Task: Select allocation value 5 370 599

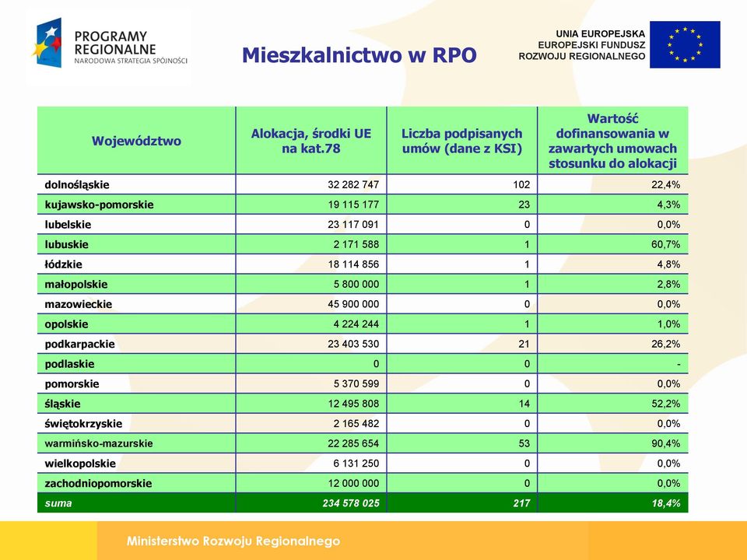Action: 356,383
